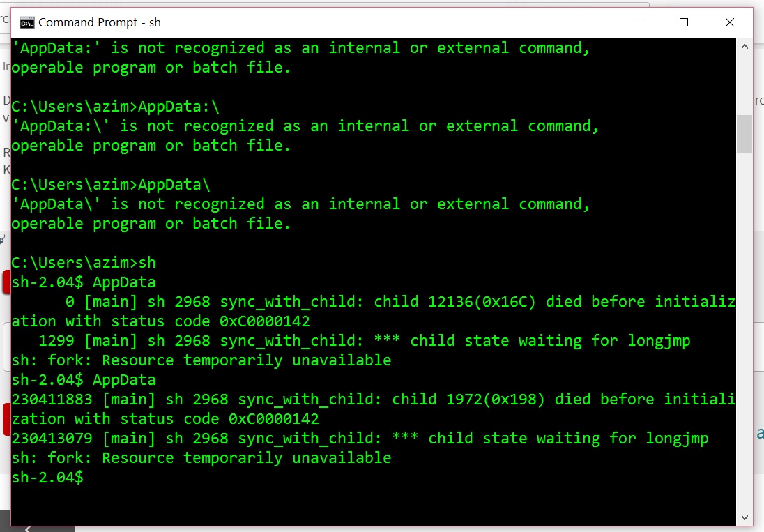Click the scrollbar thumb near the top
The image size is (764, 532).
tap(744, 134)
